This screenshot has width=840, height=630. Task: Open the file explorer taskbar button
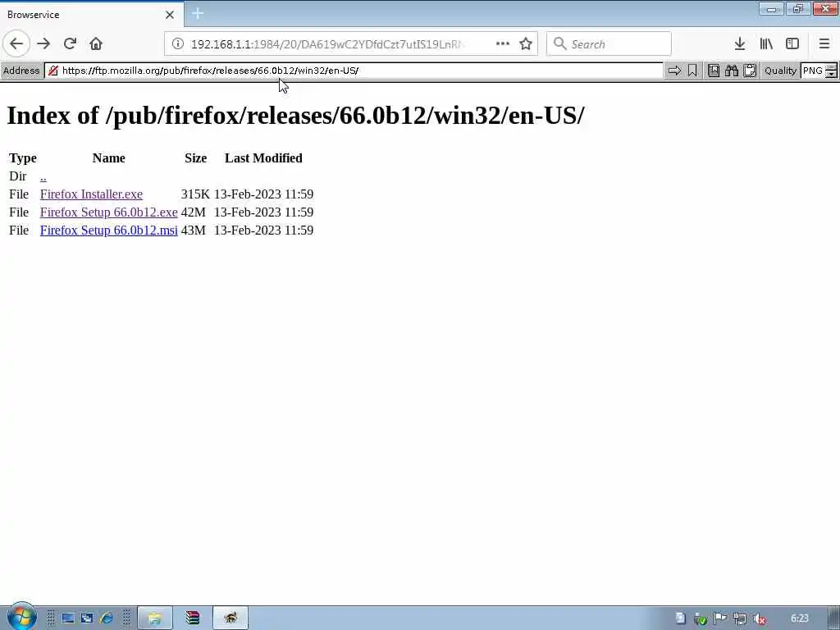[155, 619]
